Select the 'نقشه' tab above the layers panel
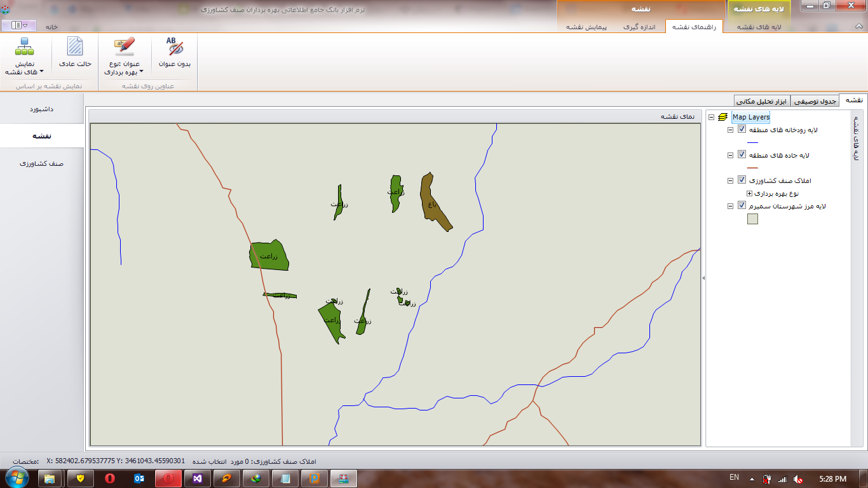The image size is (868, 488). [854, 100]
